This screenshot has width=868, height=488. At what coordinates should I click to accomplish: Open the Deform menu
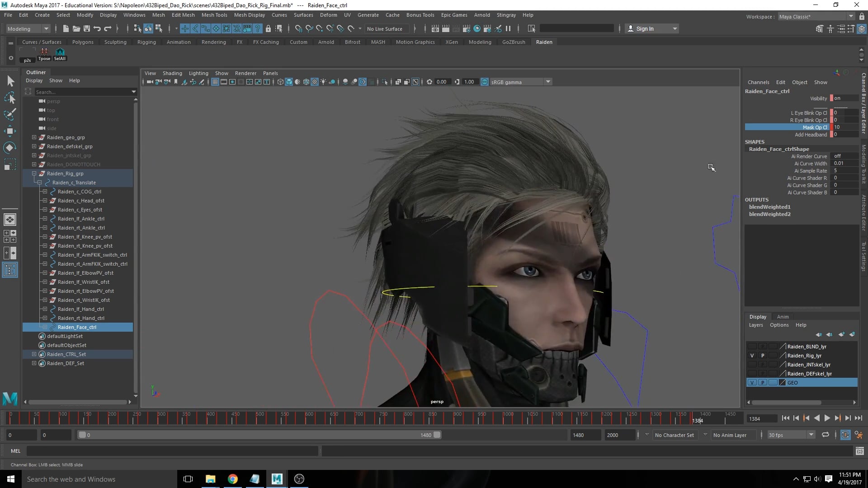point(328,15)
